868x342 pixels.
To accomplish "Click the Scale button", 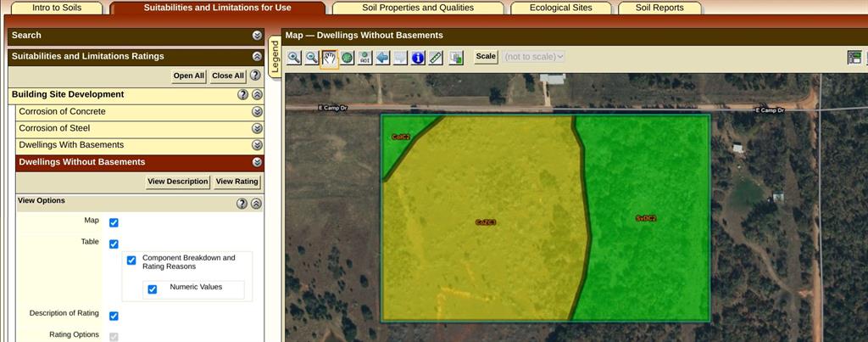I will tap(486, 57).
